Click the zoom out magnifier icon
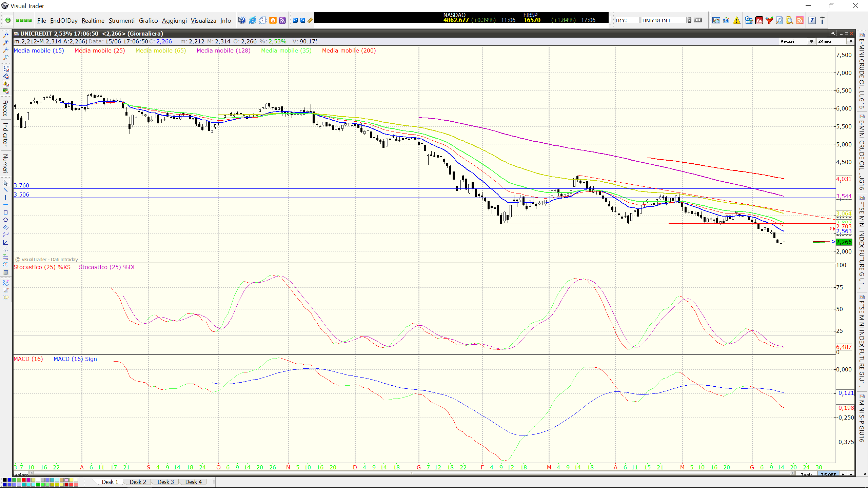 click(x=5, y=50)
